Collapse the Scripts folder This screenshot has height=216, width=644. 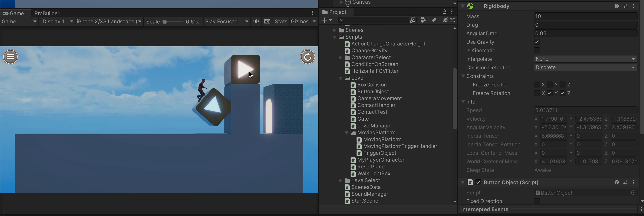click(x=335, y=37)
